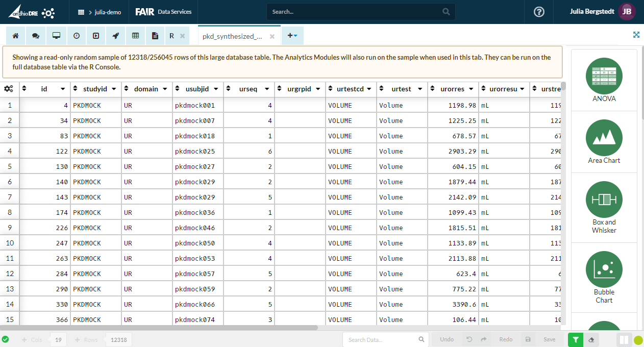Toggle the pause panel indicator
The height and width of the screenshot is (347, 644).
pos(625,339)
